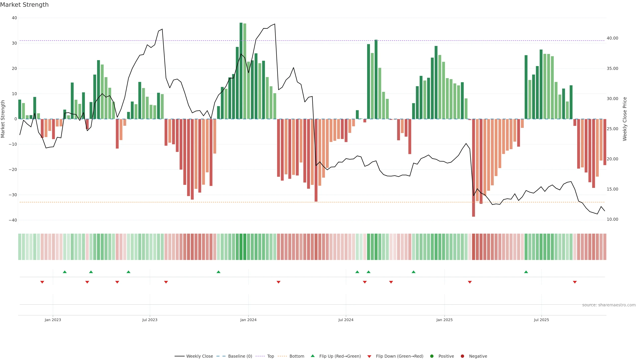Click the last red flip-down marker after Jul 2025

coord(575,282)
